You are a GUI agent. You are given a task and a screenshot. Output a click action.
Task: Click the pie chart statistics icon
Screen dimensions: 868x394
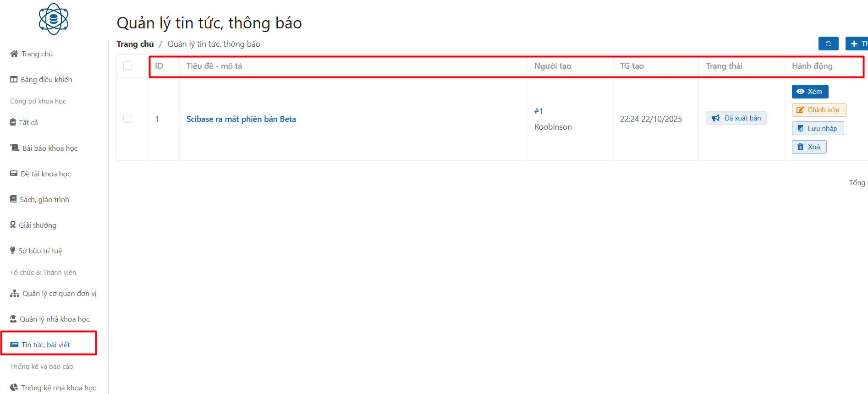pyautogui.click(x=14, y=387)
